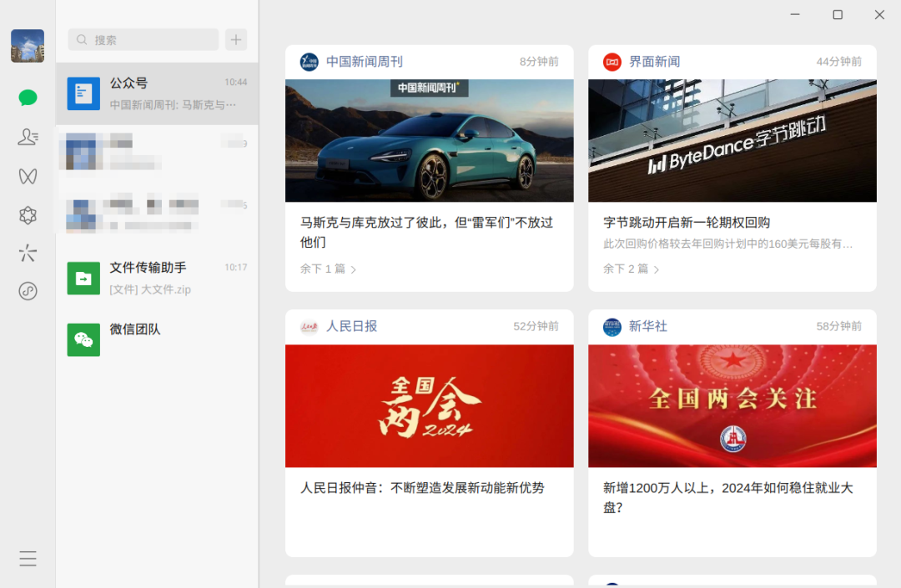Select the 公众号 conversation
The height and width of the screenshot is (588, 901).
pyautogui.click(x=157, y=93)
